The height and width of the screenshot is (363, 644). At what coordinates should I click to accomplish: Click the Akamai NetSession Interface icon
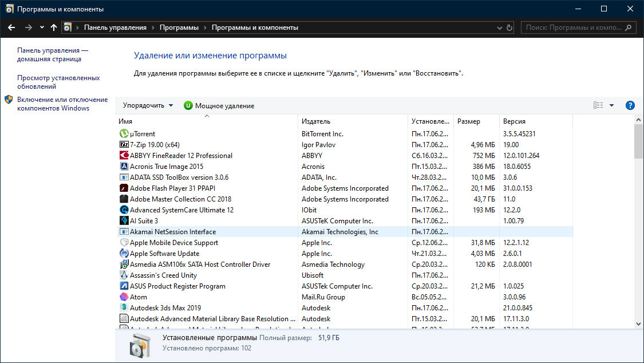124,231
